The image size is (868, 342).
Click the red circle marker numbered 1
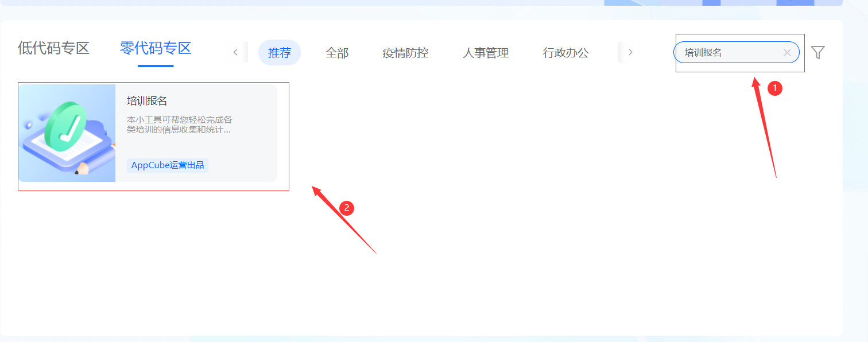pos(775,88)
